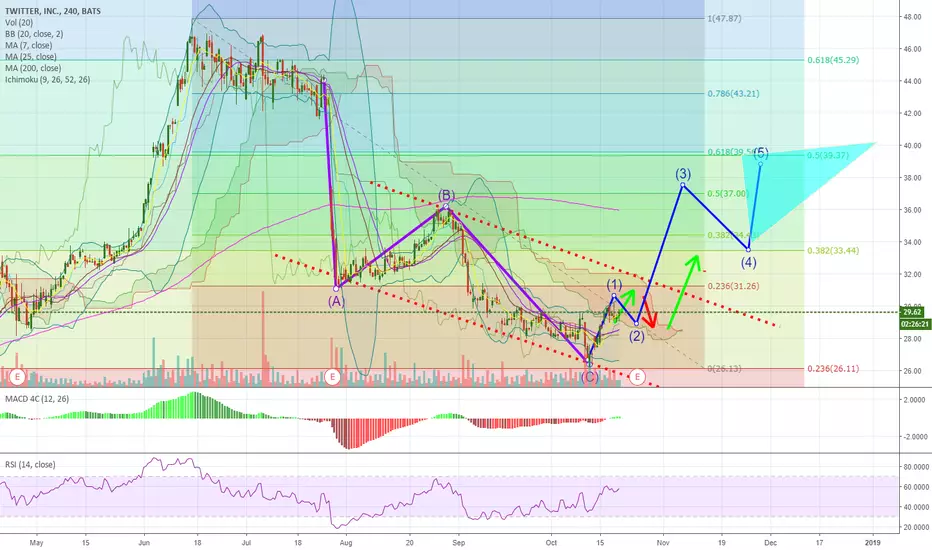Screen dimensions: 932x550
Task: Click the 'Oct' date on time axis
Action: (552, 542)
